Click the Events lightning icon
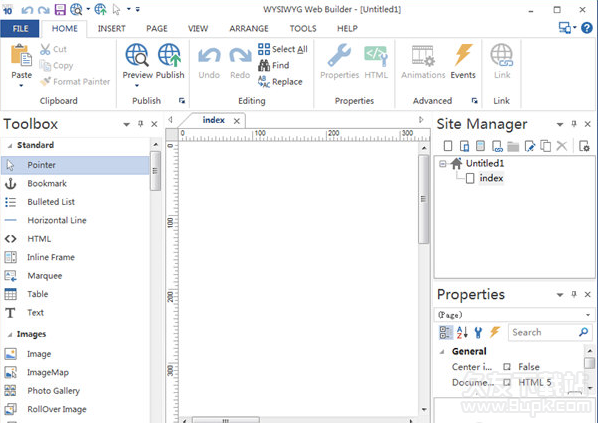 click(x=463, y=56)
